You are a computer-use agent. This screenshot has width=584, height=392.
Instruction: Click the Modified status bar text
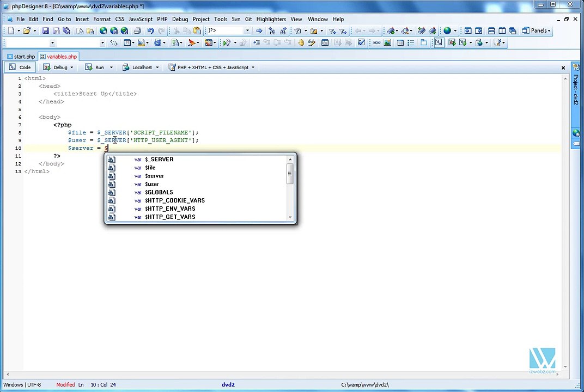[x=65, y=384]
